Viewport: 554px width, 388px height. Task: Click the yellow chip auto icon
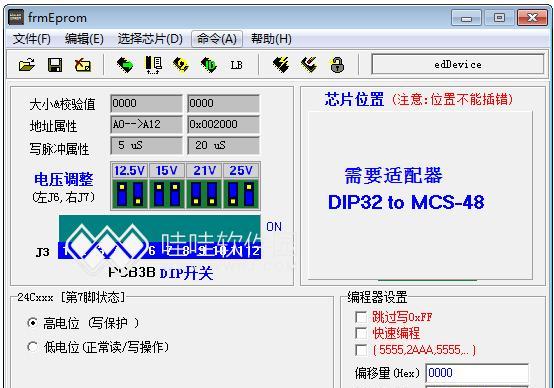tap(181, 65)
